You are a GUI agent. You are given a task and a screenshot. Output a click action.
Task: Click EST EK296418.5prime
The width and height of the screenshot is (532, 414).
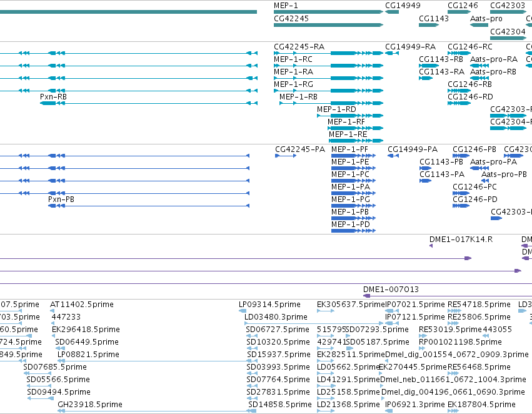86,330
